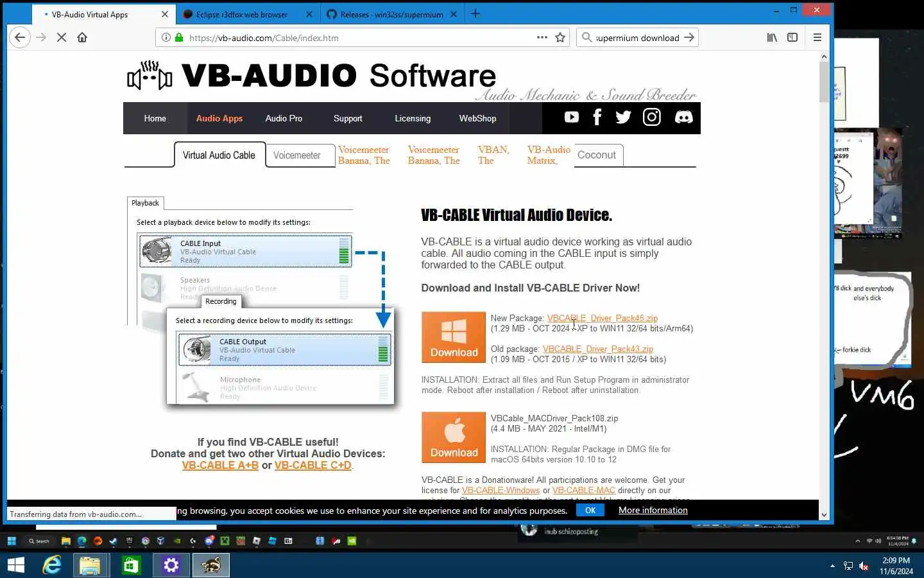Open Support menu item

coord(348,118)
